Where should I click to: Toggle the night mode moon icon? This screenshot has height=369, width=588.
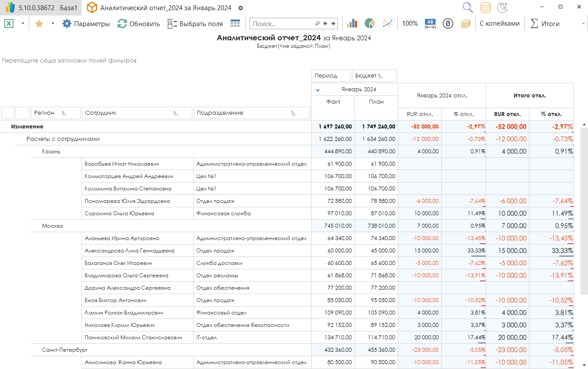tap(503, 8)
